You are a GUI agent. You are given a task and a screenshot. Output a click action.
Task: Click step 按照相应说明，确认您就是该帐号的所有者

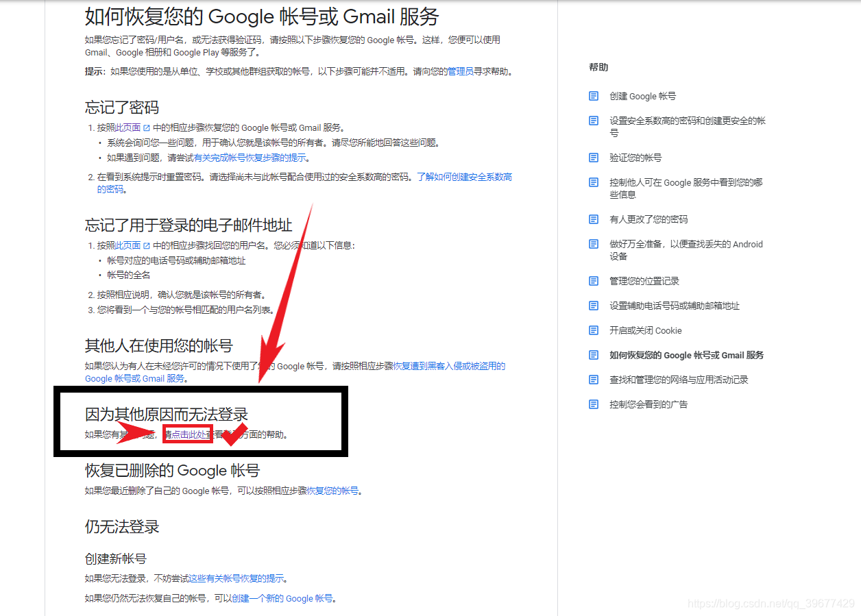coord(182,295)
